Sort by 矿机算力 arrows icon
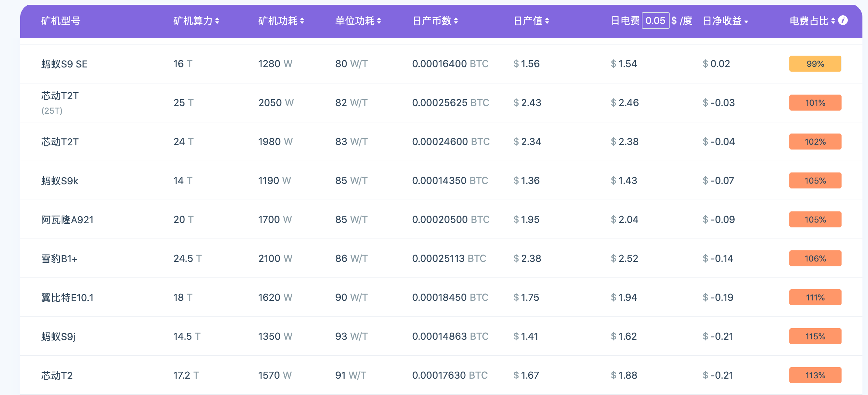 coord(217,21)
